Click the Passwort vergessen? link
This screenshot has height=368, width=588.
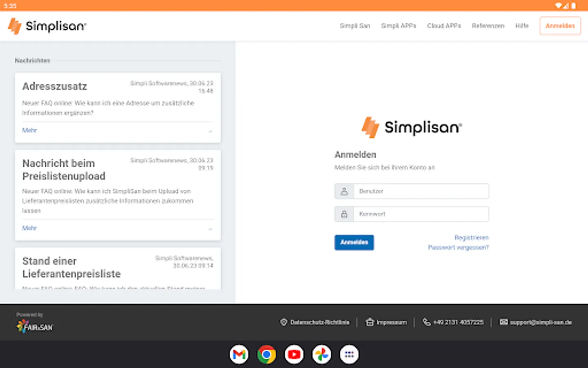point(458,247)
